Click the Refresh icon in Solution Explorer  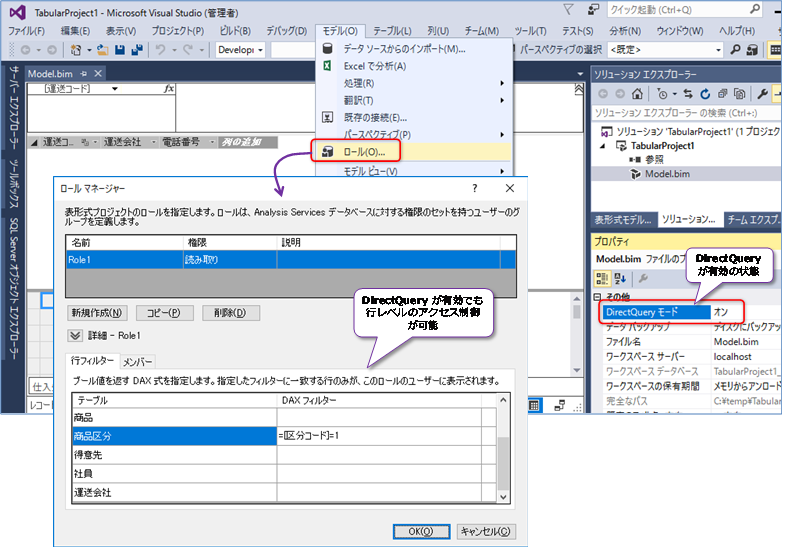[x=705, y=94]
